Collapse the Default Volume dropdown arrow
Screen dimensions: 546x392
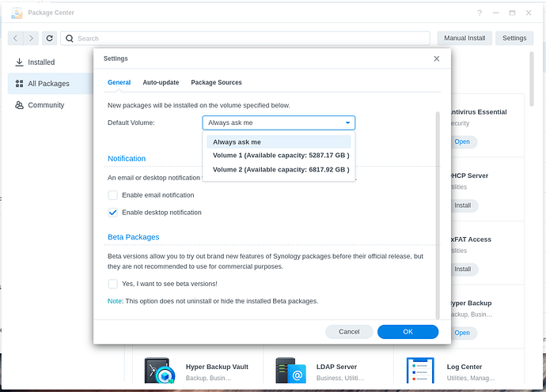coord(347,122)
